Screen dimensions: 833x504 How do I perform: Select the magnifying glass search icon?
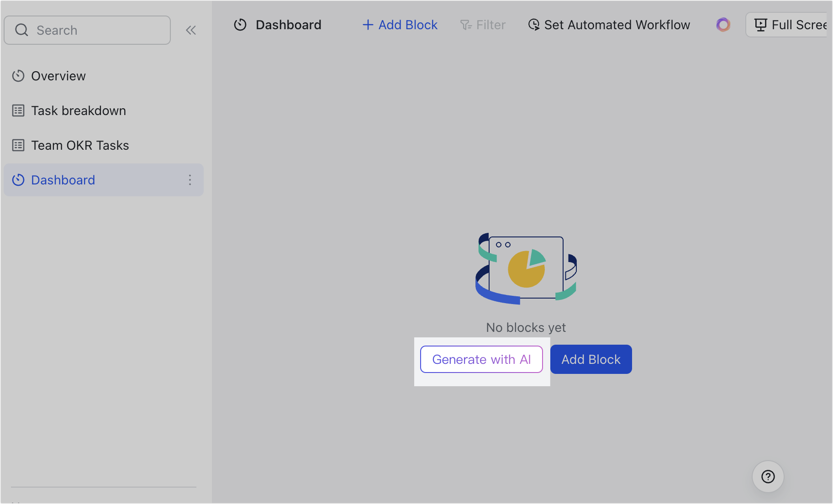pos(21,30)
